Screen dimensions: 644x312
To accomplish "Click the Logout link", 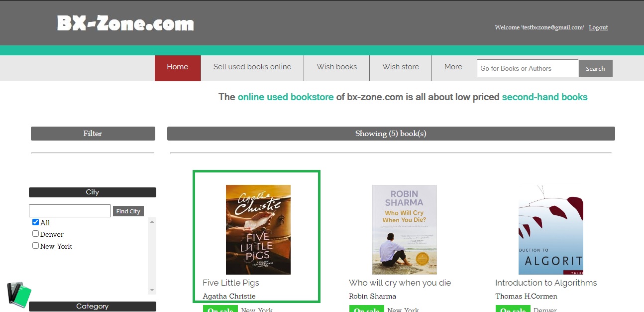I will (x=598, y=27).
